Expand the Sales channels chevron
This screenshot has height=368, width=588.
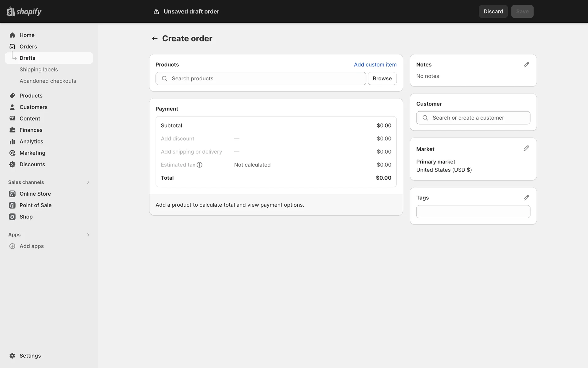[x=88, y=182]
